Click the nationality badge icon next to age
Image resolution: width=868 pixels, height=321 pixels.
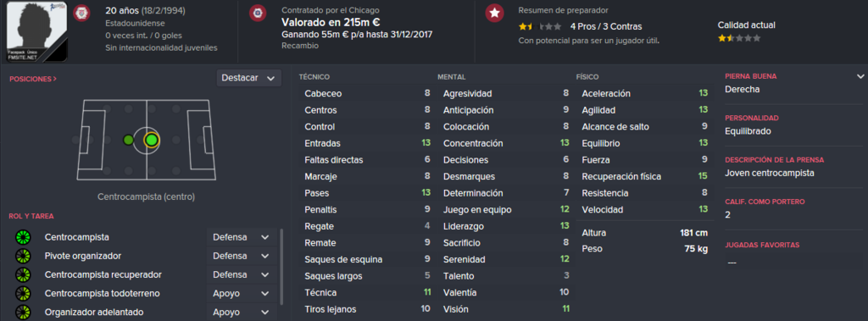click(81, 13)
